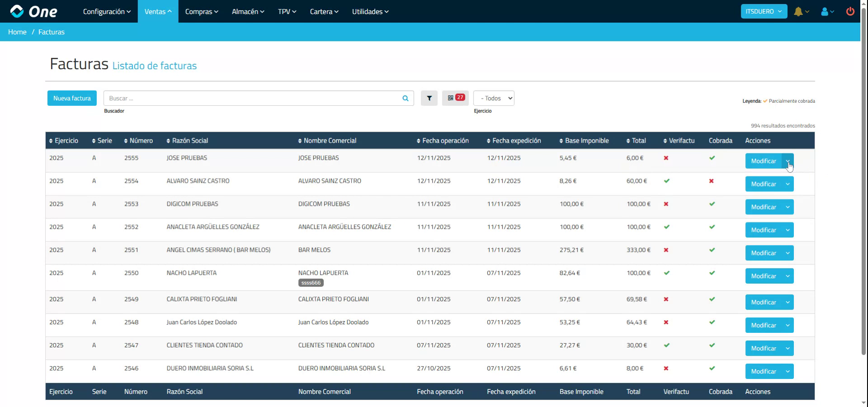Click the QR code icon showing 27 pending

pyautogui.click(x=455, y=98)
